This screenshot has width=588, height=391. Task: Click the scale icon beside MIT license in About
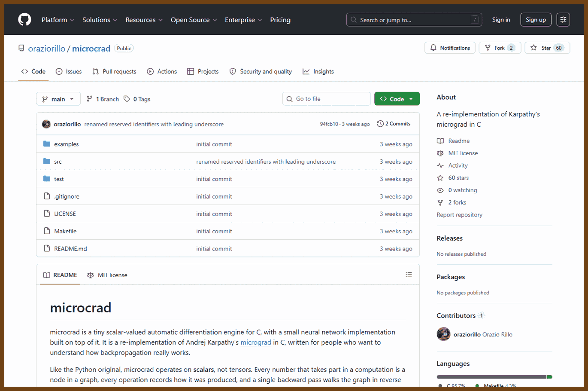click(440, 153)
